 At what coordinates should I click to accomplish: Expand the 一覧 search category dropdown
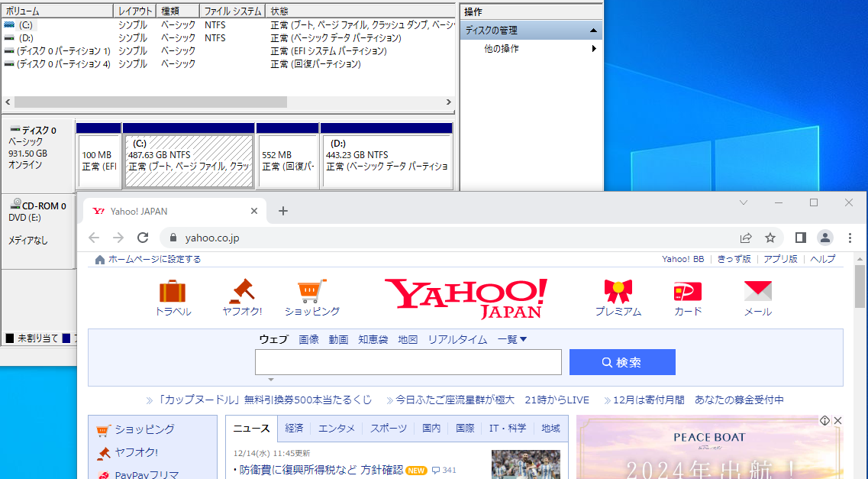point(512,339)
